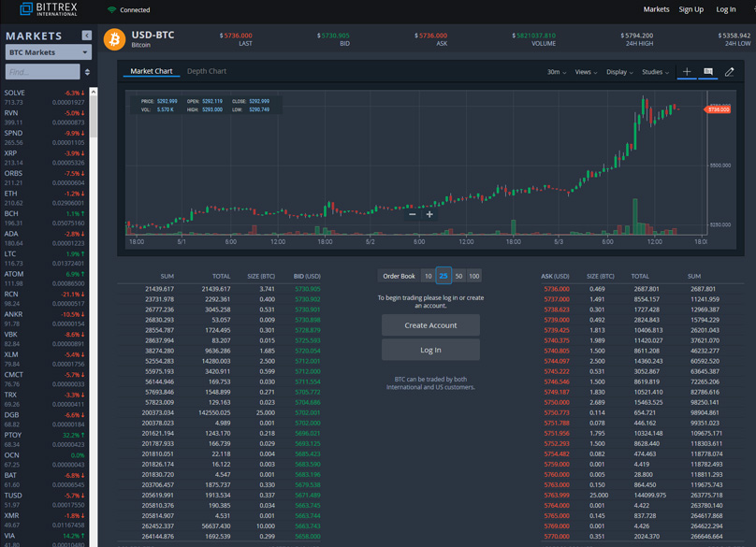Set order book depth to 25
This screenshot has height=547, width=756.
click(x=443, y=276)
